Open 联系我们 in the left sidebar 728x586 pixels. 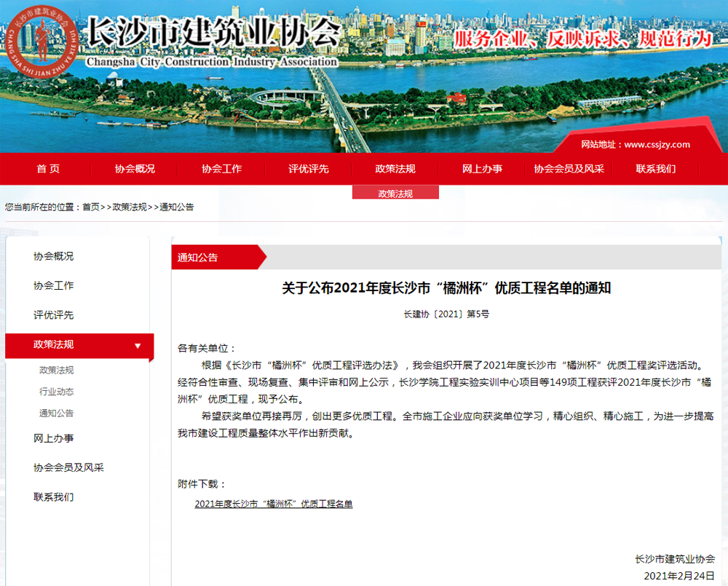click(53, 497)
